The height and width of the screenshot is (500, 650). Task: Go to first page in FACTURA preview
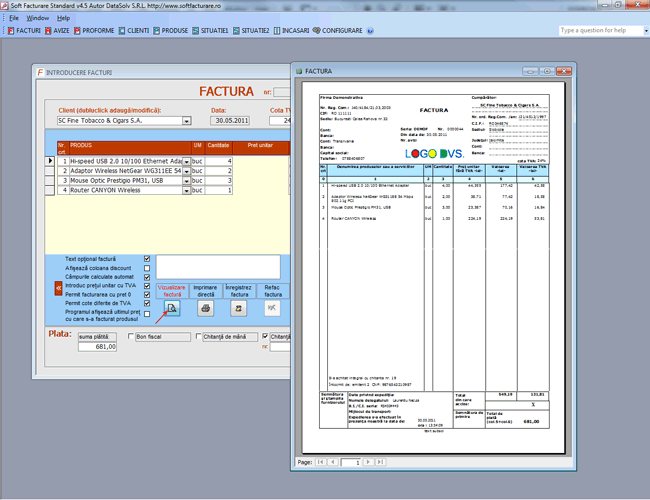pos(320,462)
